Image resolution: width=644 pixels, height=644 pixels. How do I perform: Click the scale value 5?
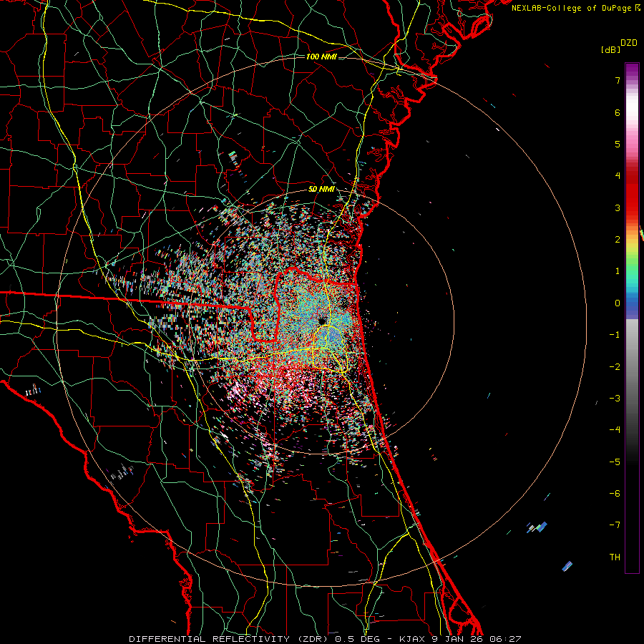(618, 144)
